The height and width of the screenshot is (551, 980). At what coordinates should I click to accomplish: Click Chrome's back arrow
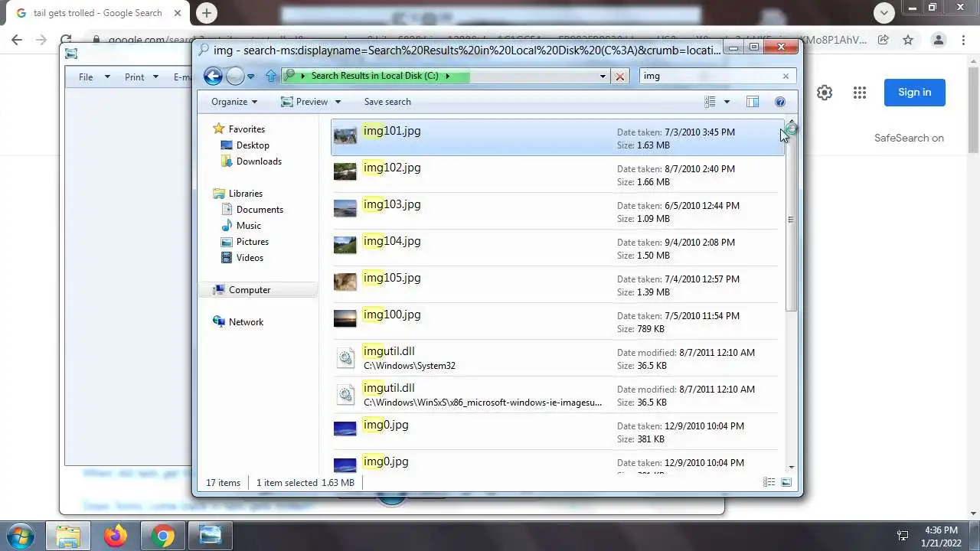(x=17, y=40)
